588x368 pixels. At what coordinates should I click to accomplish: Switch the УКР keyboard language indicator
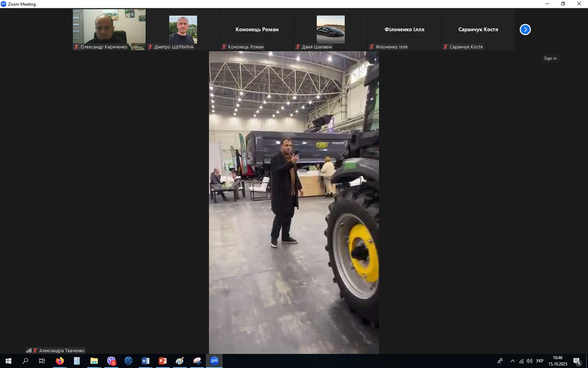pyautogui.click(x=539, y=361)
